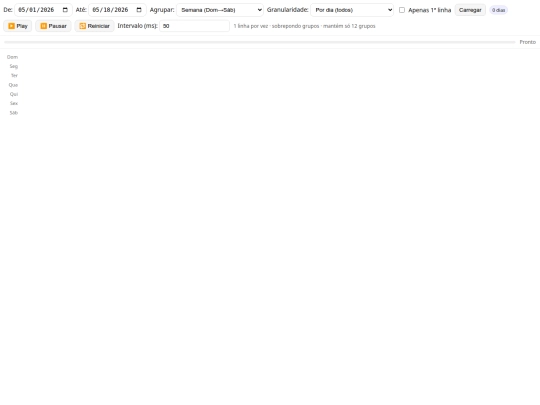Click the Sex row label

14,103
